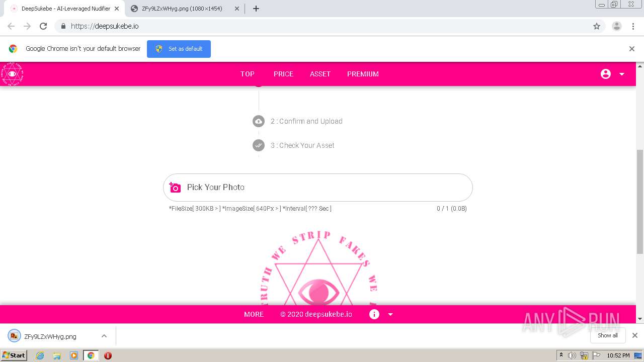Expand the account dropdown arrow
644x362 pixels.
coord(622,74)
